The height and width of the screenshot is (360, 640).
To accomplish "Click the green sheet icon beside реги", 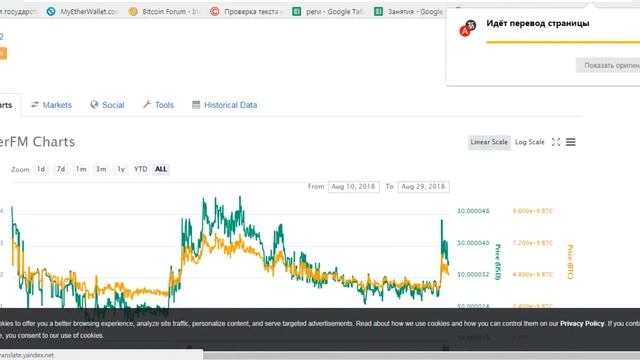I will pos(297,12).
